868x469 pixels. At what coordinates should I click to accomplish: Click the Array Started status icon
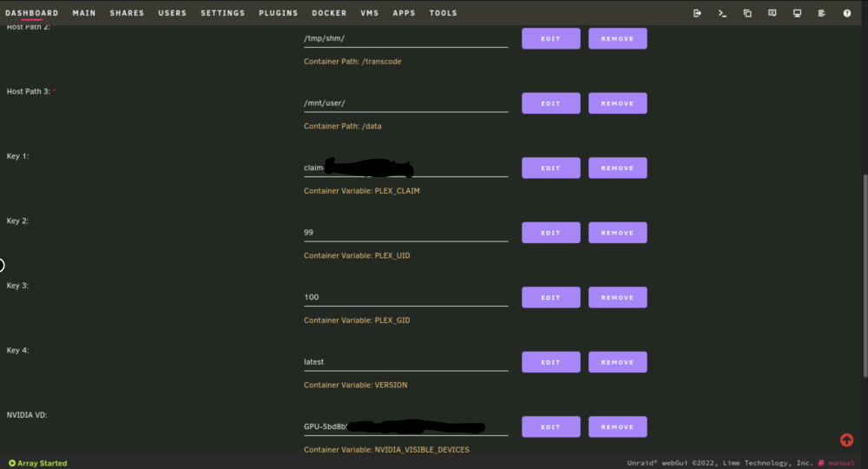coord(11,463)
